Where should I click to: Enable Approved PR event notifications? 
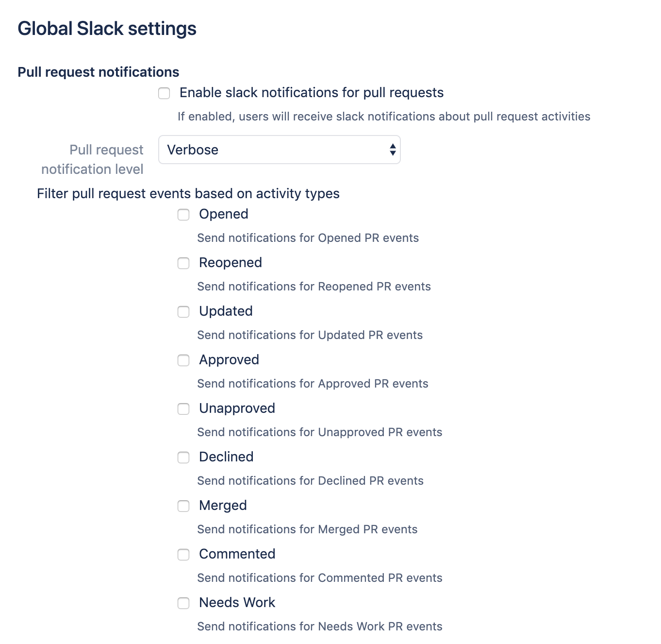tap(183, 360)
